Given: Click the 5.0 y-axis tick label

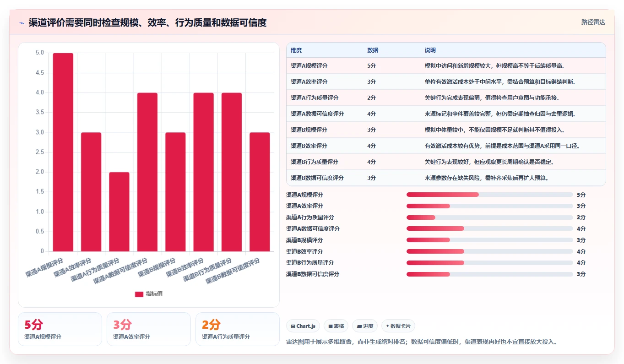Looking at the screenshot, I should click(x=40, y=53).
